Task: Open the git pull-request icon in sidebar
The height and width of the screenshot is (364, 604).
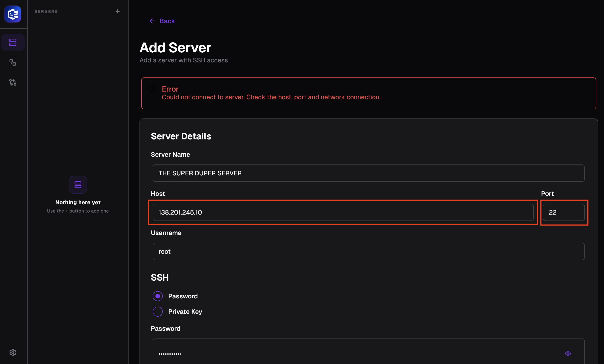Action: [x=13, y=82]
